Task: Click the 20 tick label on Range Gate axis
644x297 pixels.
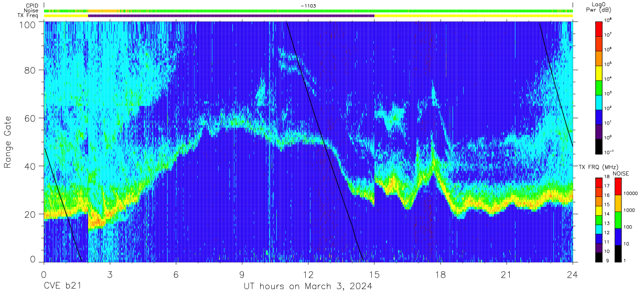Action: coord(30,214)
